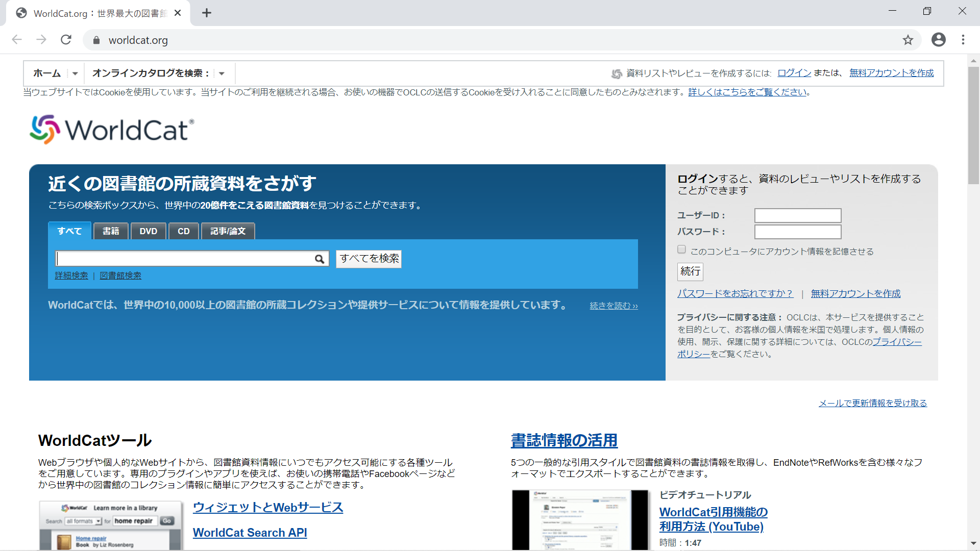Click メールで更新情報を受け取る link
The image size is (980, 551).
tap(873, 403)
